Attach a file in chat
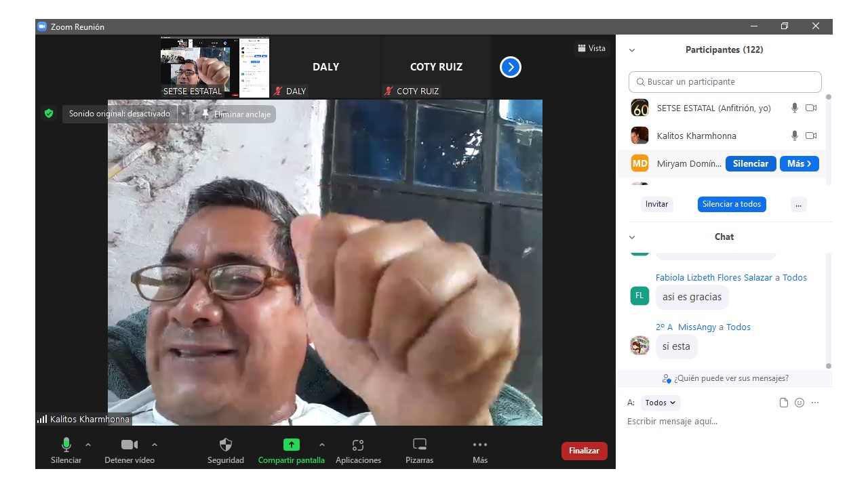The width and height of the screenshot is (868, 488). coord(784,403)
